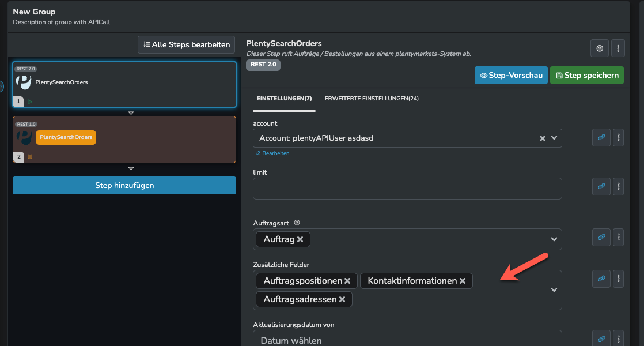Screen dimensions: 644x346
Task: Click the pause icon on step 2
Action: tap(30, 156)
